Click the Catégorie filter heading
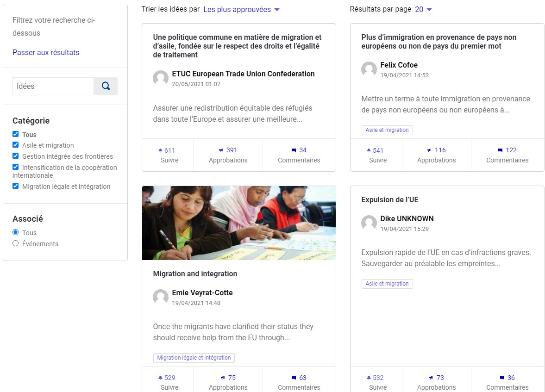Image resolution: width=545 pixels, height=392 pixels. pyautogui.click(x=31, y=121)
